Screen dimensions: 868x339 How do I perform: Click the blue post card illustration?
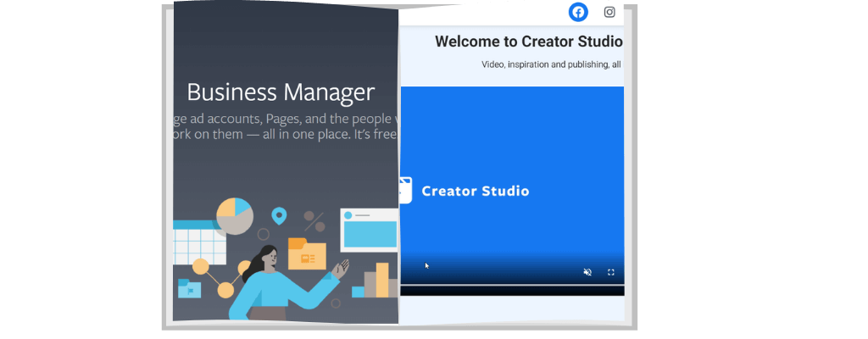[369, 230]
